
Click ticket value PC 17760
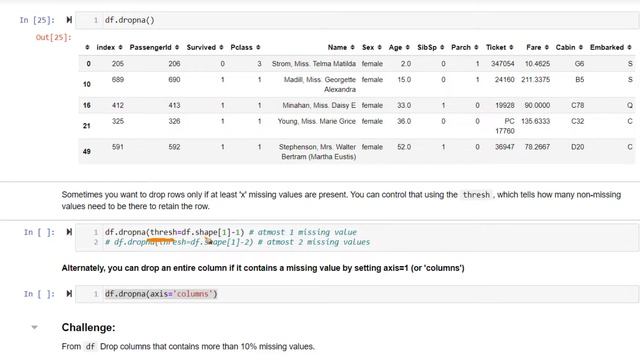[x=505, y=126]
